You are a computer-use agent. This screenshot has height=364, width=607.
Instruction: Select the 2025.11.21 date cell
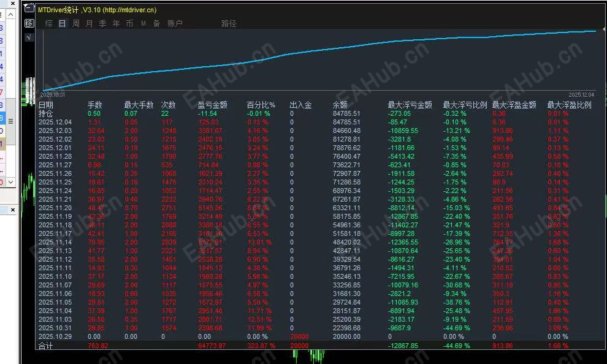click(x=55, y=199)
